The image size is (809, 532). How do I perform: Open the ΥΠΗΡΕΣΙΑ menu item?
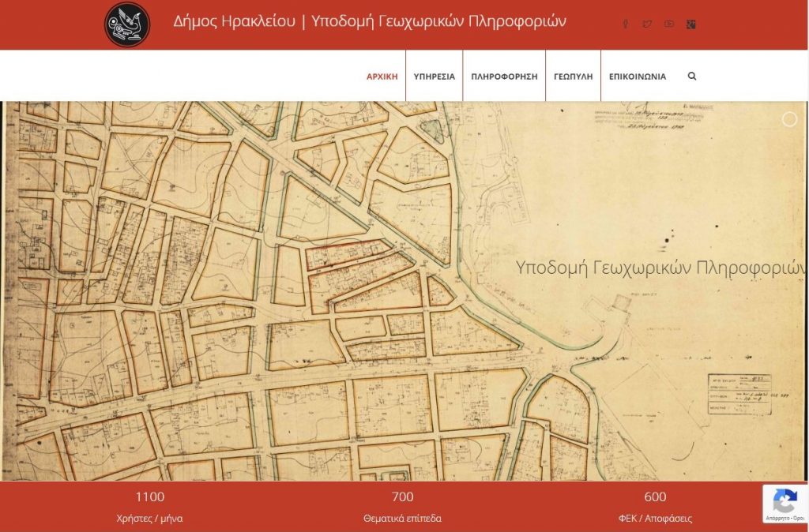coord(435,77)
